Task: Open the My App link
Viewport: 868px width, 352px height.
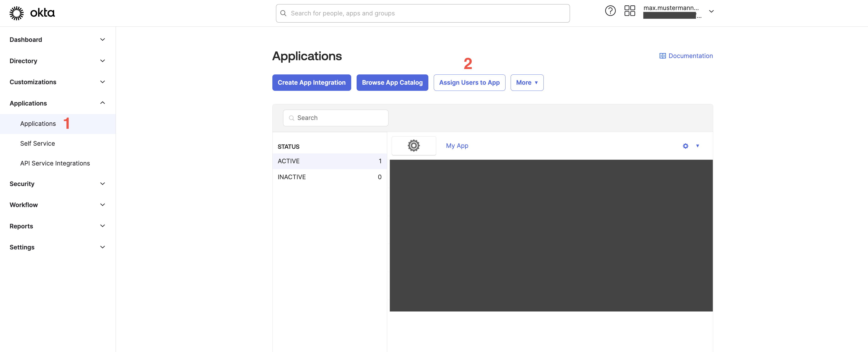Action: 457,146
